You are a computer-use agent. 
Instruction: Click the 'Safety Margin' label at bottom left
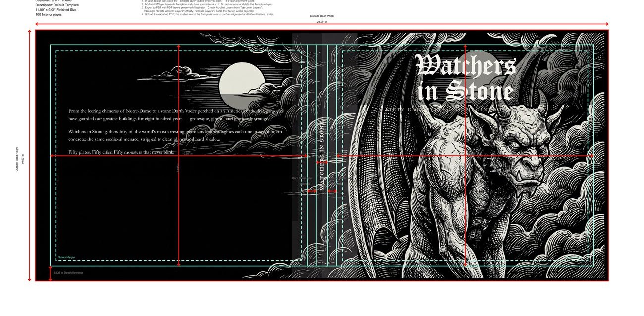point(66,257)
